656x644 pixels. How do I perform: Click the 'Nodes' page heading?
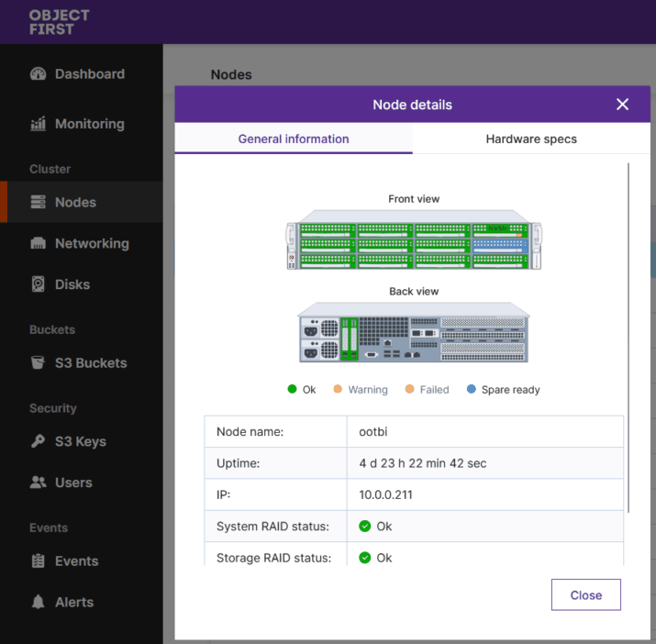[231, 74]
